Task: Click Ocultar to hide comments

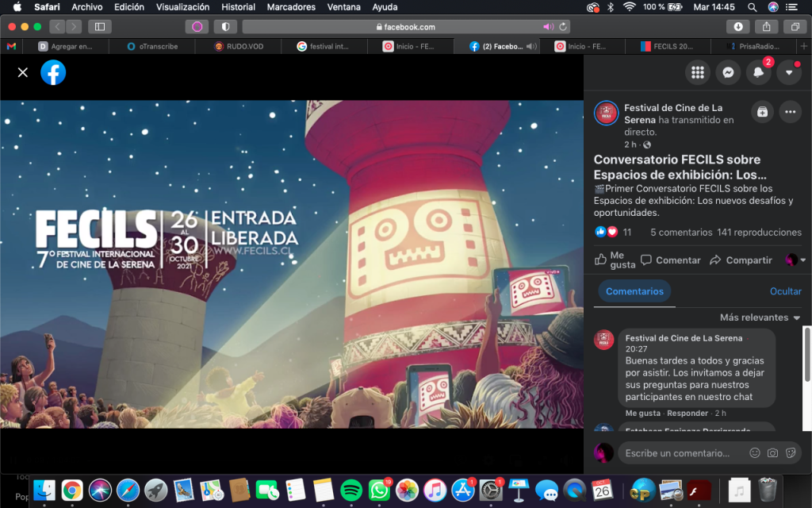Action: 786,291
